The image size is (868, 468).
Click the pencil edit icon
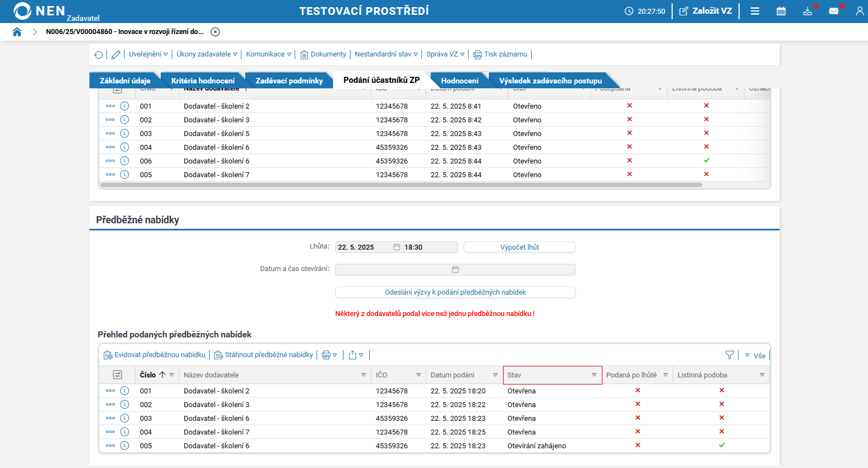(x=116, y=54)
